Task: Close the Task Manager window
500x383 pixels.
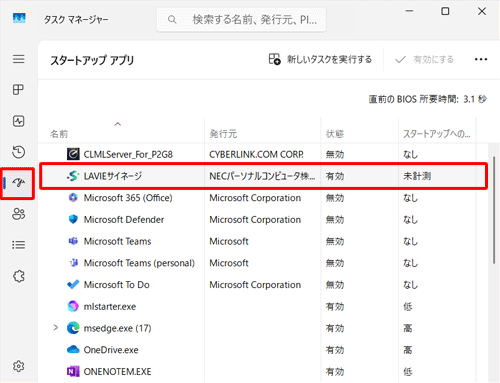Action: pos(482,11)
